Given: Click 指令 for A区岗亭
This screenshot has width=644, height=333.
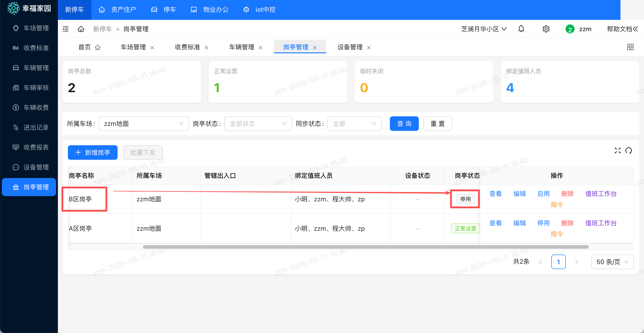Looking at the screenshot, I should point(556,234).
